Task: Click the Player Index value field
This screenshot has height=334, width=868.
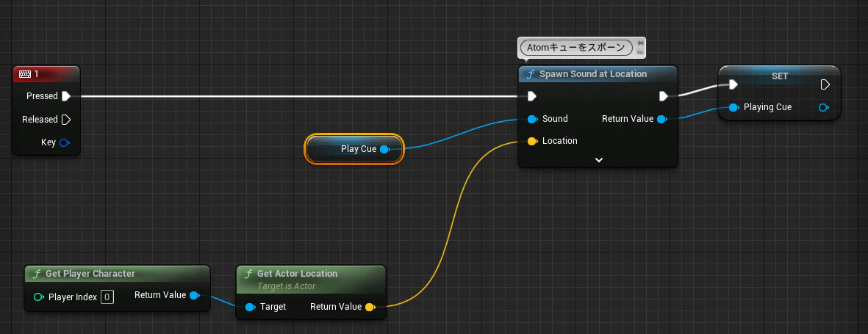Action: coord(107,297)
